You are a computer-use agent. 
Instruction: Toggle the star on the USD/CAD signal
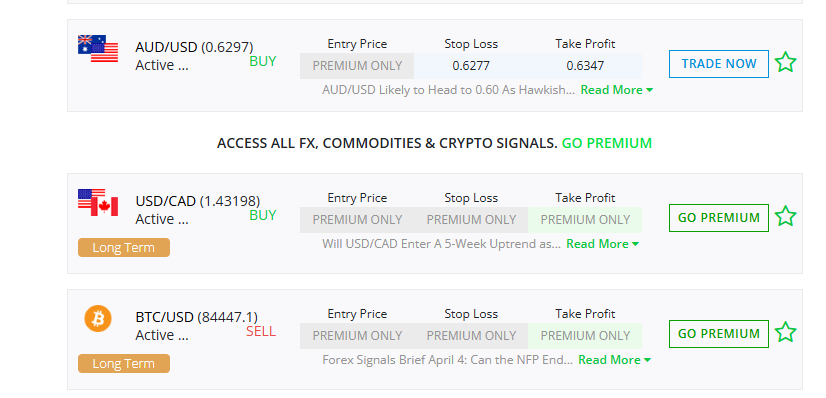(x=785, y=216)
